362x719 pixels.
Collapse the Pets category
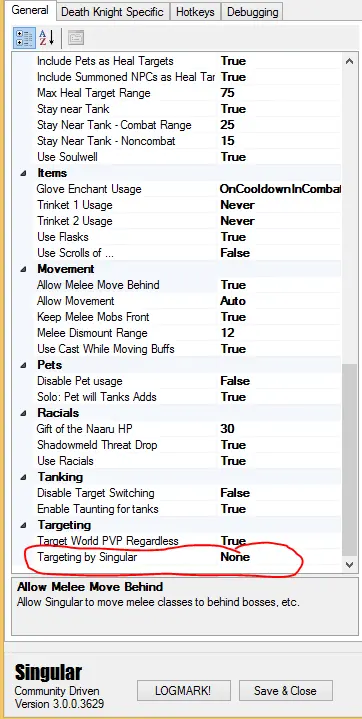pos(23,365)
